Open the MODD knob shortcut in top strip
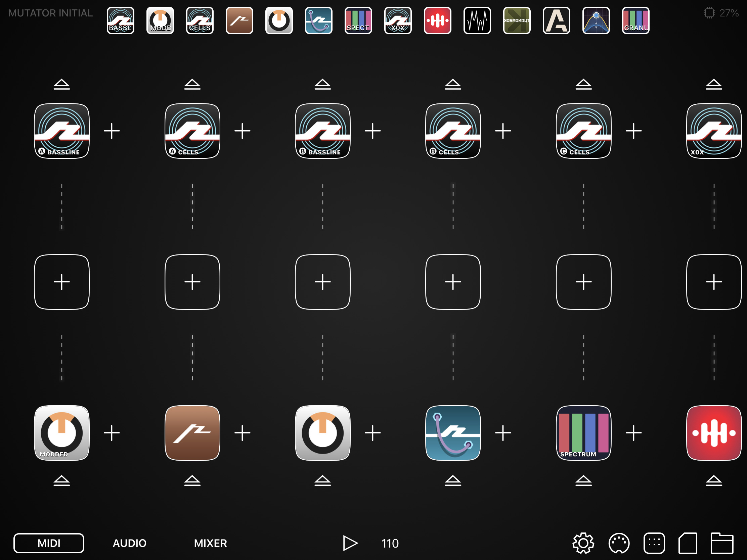 click(x=160, y=20)
